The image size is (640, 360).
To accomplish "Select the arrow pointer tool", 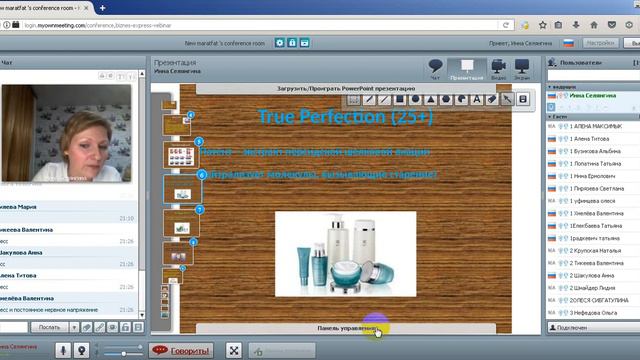I will [x=507, y=99].
